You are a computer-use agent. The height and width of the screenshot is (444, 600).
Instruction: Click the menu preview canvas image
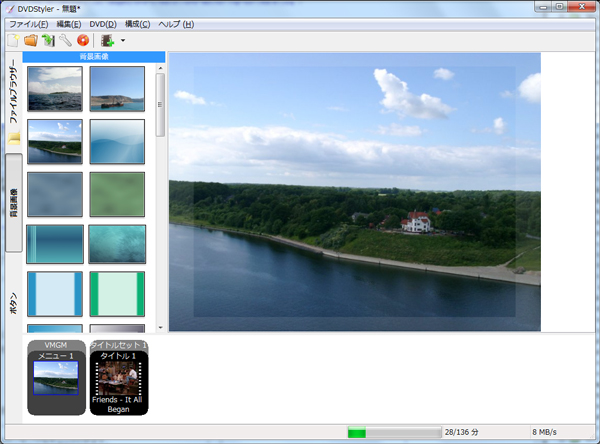click(x=355, y=192)
